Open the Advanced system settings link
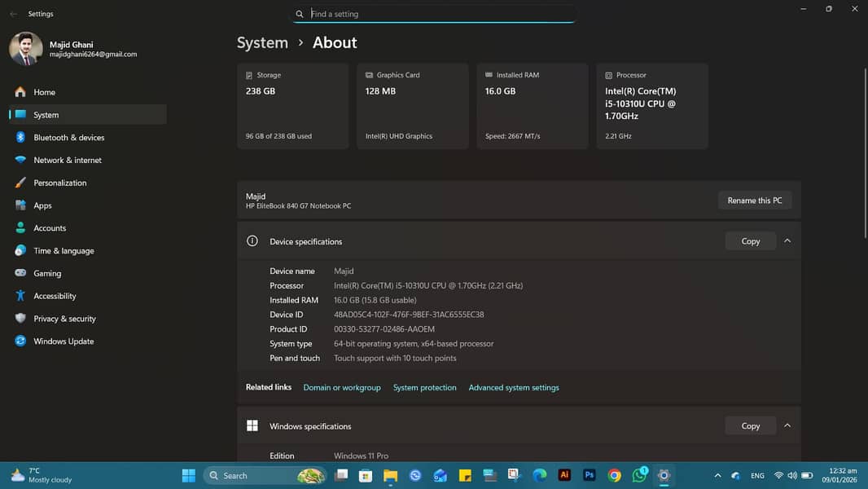The height and width of the screenshot is (489, 868). pos(514,388)
